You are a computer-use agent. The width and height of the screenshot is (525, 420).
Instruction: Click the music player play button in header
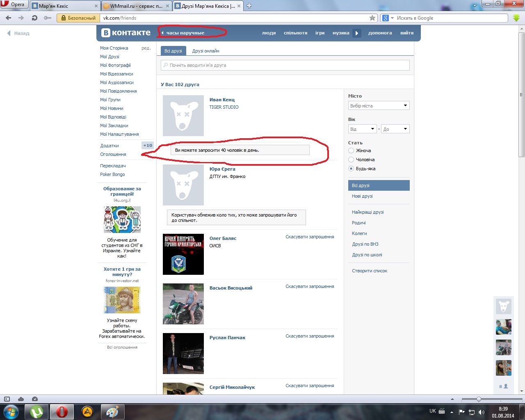(x=357, y=33)
